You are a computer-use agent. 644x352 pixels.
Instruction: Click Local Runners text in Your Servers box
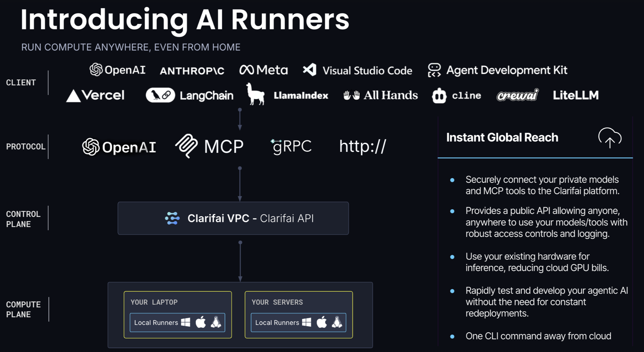(x=277, y=323)
